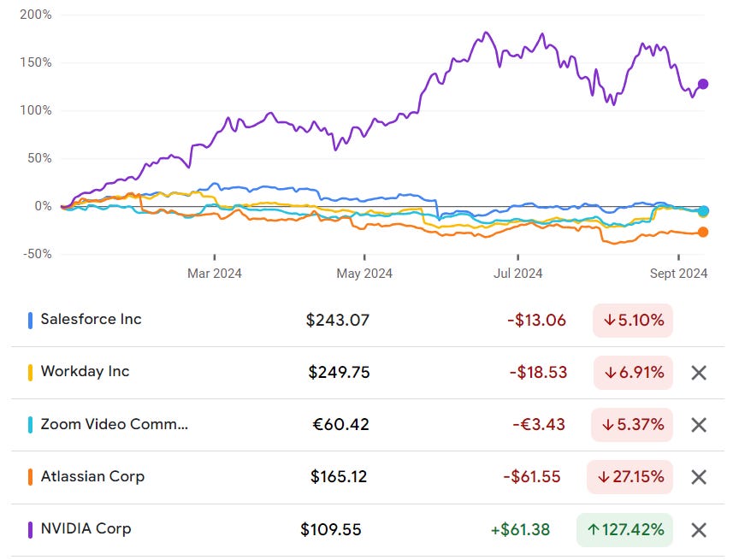Click Zoom change value -€3.43
Image resolution: width=733 pixels, height=560 pixels.
(x=539, y=425)
